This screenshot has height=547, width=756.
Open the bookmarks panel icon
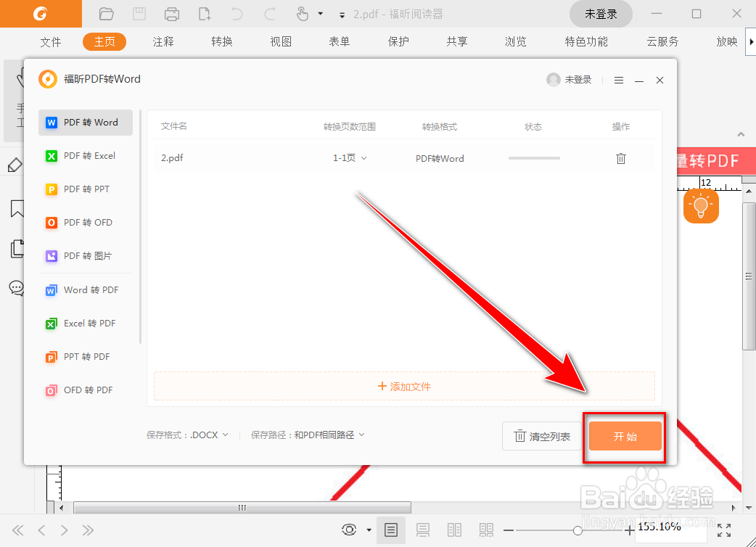click(x=17, y=209)
